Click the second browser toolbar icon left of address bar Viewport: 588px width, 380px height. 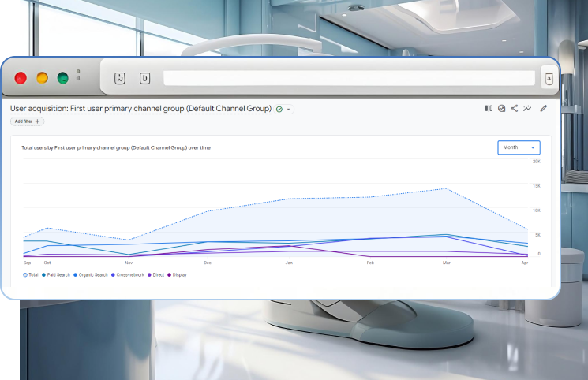tap(144, 78)
